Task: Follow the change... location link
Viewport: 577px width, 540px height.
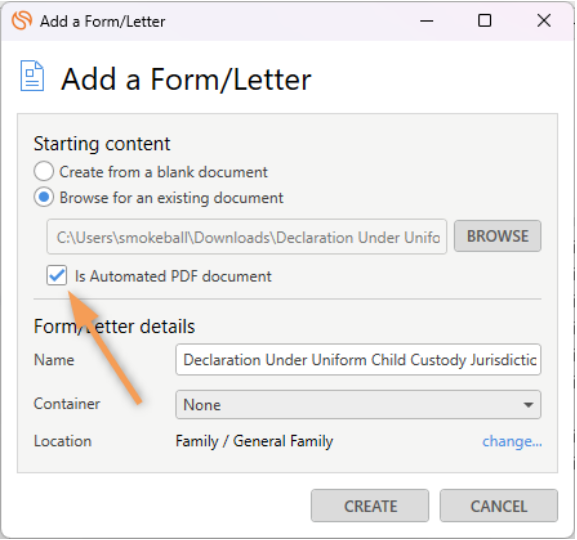Action: click(x=512, y=441)
